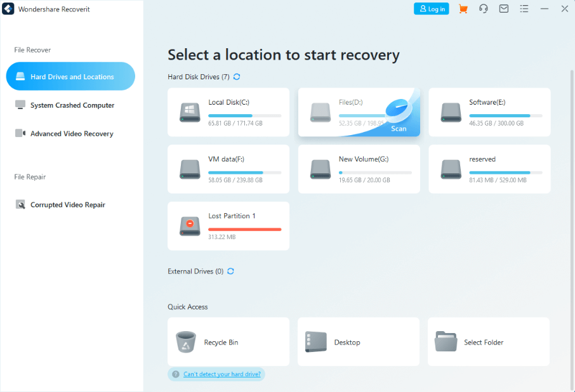The width and height of the screenshot is (575, 392).
Task: Choose Select Folder label
Action: click(x=484, y=342)
